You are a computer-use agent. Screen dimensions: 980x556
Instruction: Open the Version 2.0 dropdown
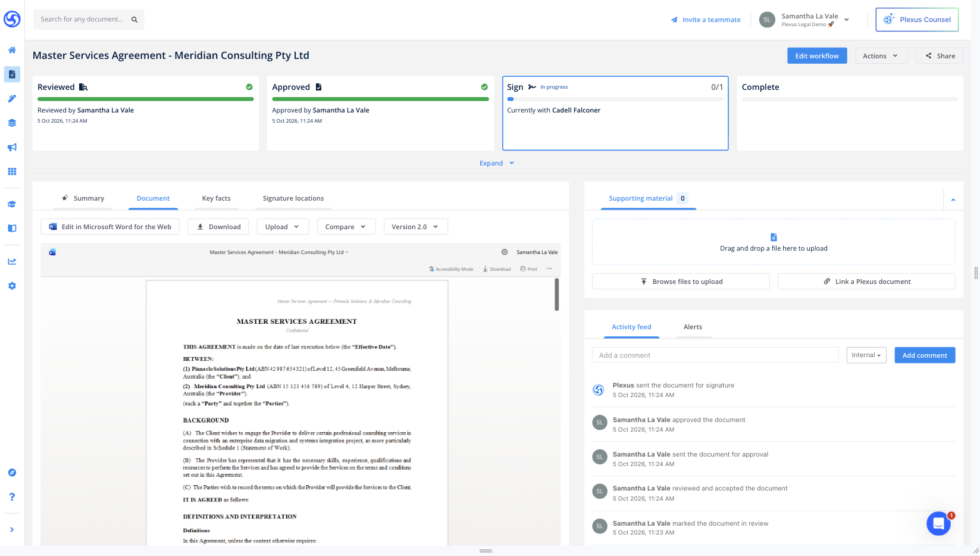[x=415, y=227]
